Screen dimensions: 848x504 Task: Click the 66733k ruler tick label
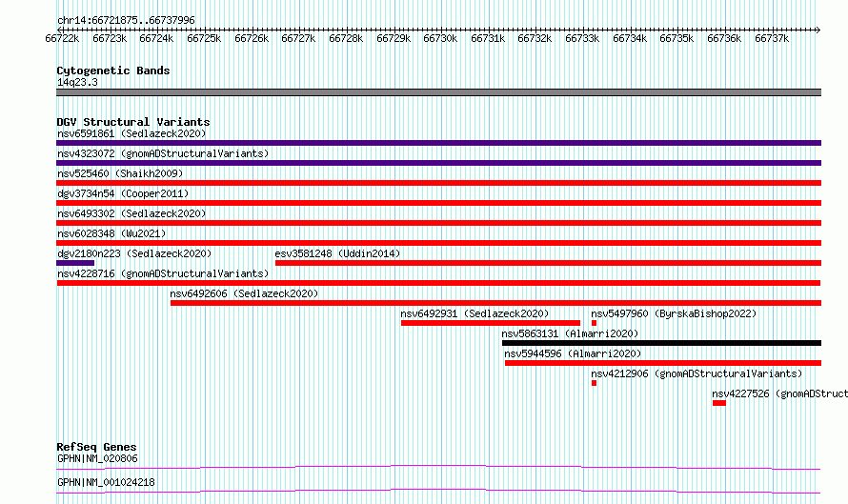(x=582, y=38)
